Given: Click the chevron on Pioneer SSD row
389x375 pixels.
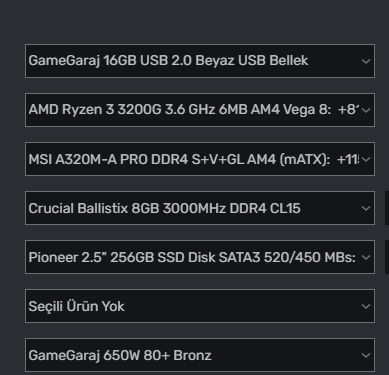Looking at the screenshot, I should (366, 257).
